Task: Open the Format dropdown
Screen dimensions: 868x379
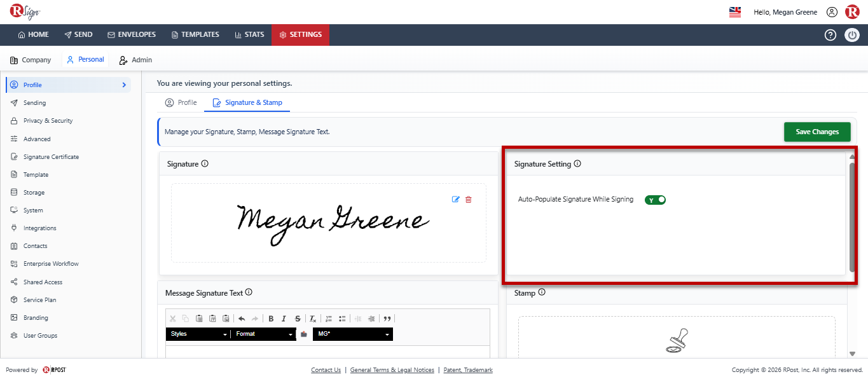Action: pos(263,334)
